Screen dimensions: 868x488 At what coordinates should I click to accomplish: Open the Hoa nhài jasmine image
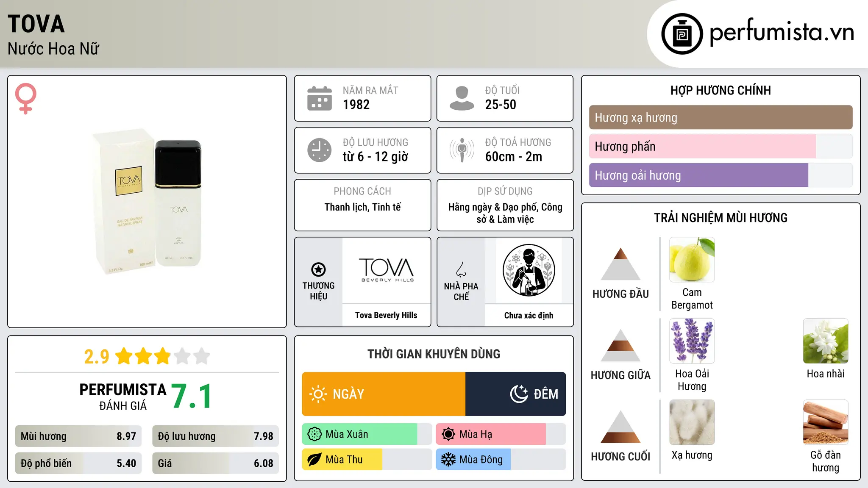pos(826,341)
